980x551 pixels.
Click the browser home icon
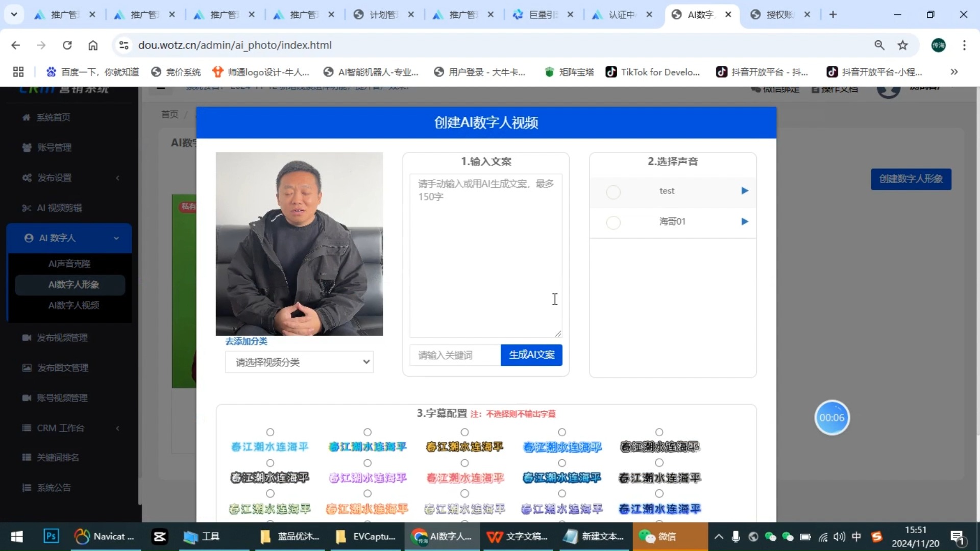pos(93,45)
